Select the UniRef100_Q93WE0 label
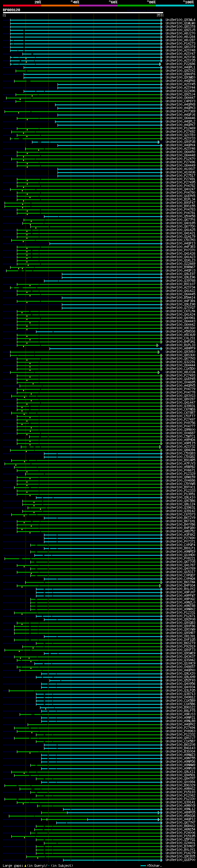 (x=180, y=78)
